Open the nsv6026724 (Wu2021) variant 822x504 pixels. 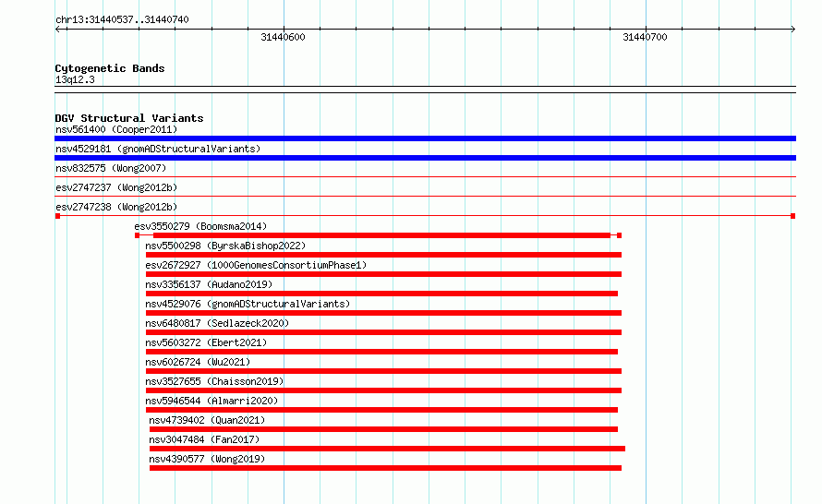pos(198,362)
